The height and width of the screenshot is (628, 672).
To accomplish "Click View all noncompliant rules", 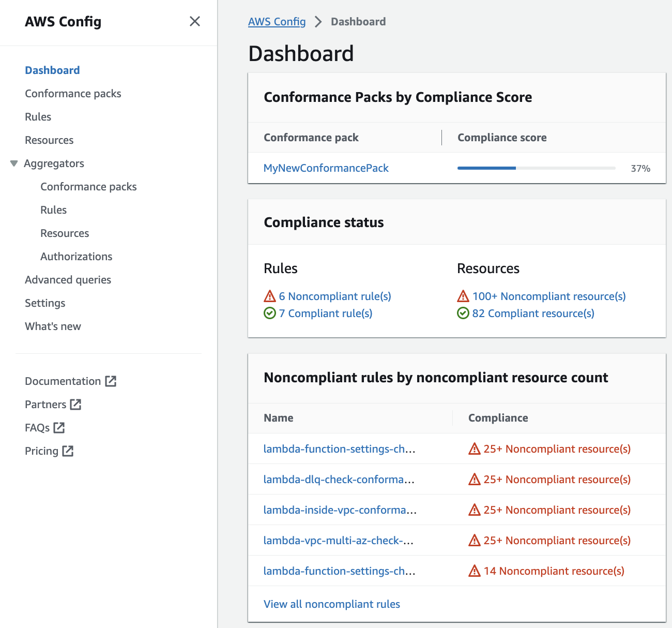I will pos(331,604).
